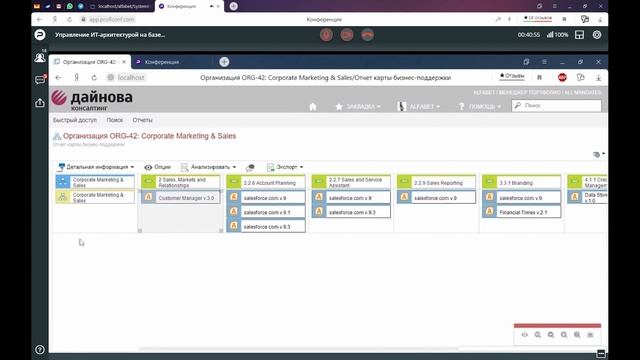Open conference chat icon in sidebar
The image size is (640, 360).
pyautogui.click(x=40, y=80)
